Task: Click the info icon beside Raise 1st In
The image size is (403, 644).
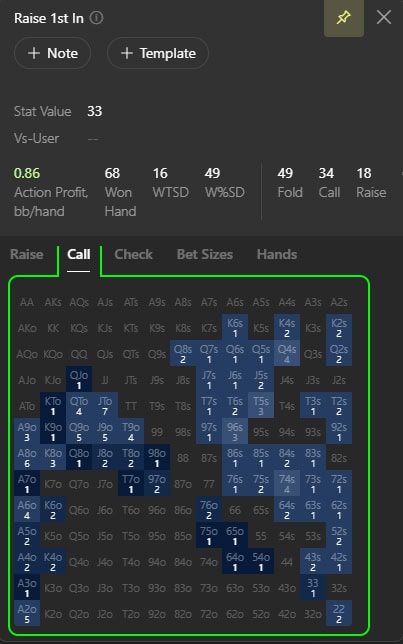Action: pyautogui.click(x=97, y=18)
